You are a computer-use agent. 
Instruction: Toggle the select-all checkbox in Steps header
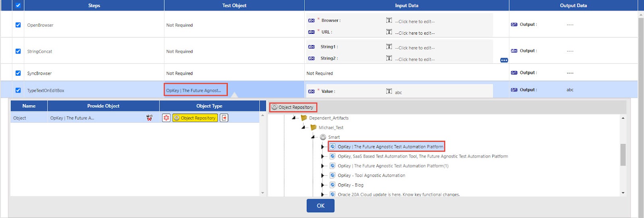[18, 5]
